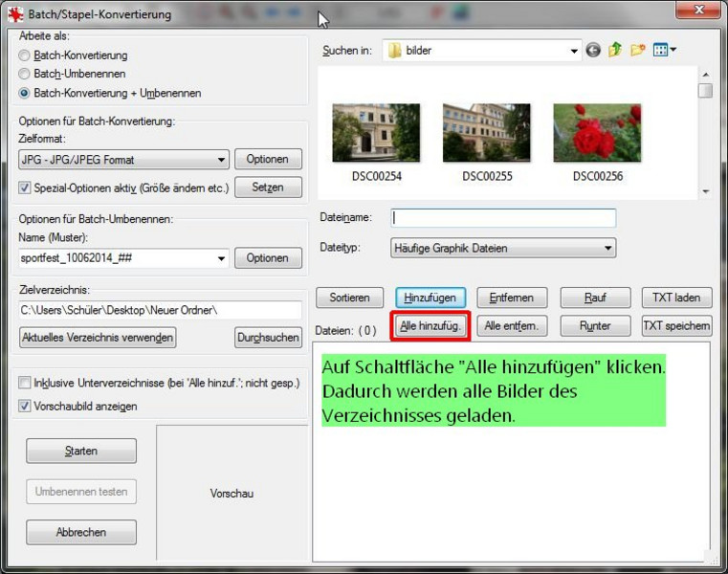Image resolution: width=728 pixels, height=574 pixels.
Task: Click the back navigation arrow icon
Action: 594,51
